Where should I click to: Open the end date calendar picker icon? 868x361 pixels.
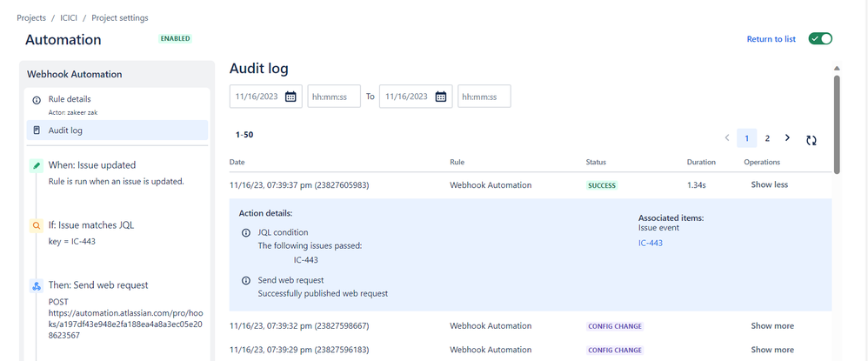pyautogui.click(x=441, y=97)
